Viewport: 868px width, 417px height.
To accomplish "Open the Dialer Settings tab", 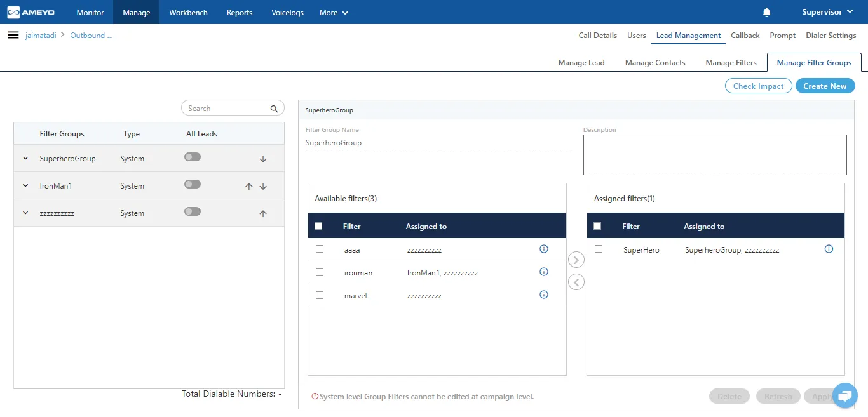I will click(x=831, y=36).
